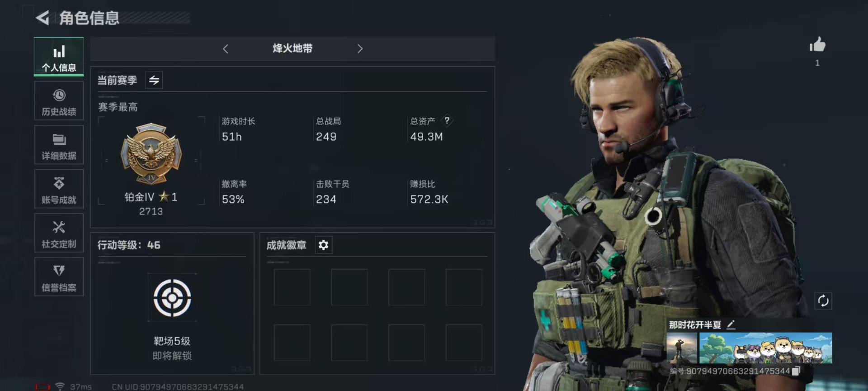Select the first empty achievement badge slot
Image resolution: width=868 pixels, height=391 pixels.
(292, 287)
